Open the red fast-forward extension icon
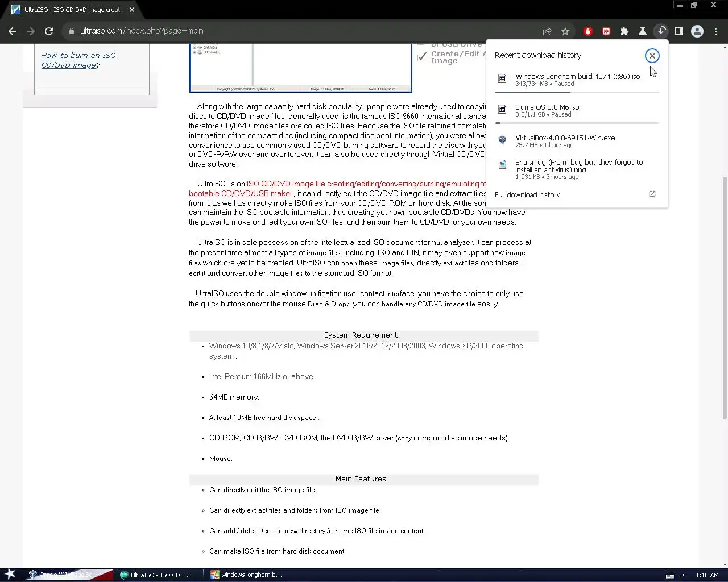This screenshot has height=582, width=728. click(606, 31)
